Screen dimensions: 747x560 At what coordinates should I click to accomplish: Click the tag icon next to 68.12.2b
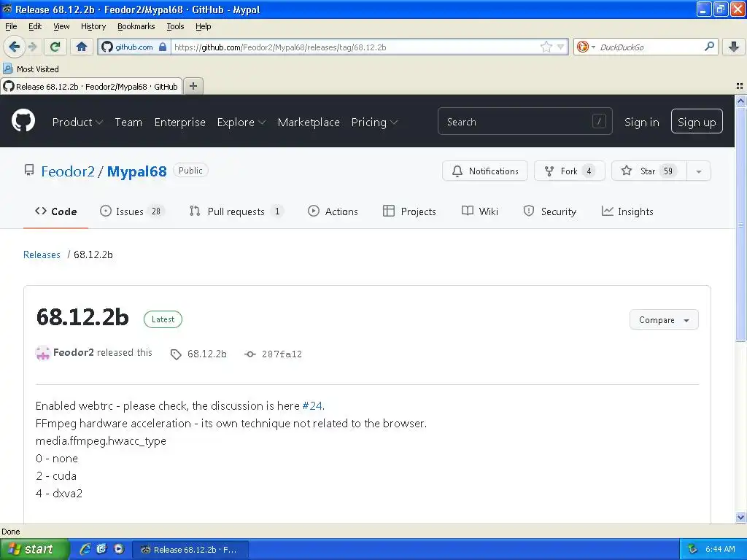176,354
